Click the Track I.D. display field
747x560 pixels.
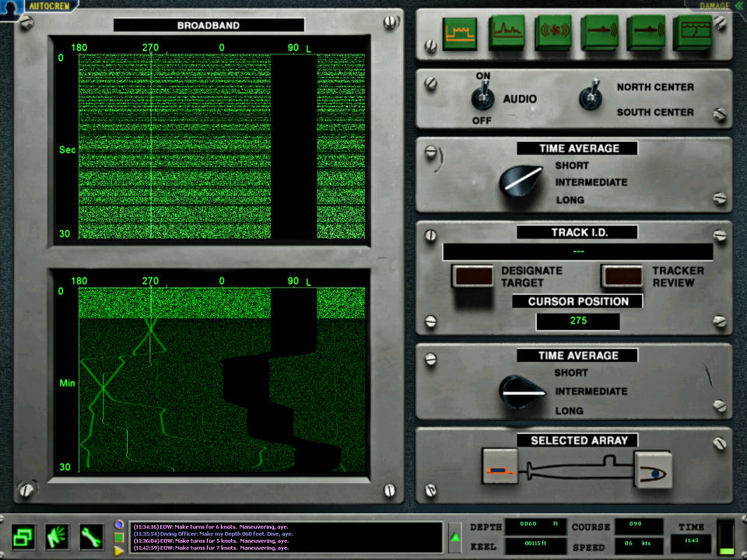pyautogui.click(x=577, y=252)
